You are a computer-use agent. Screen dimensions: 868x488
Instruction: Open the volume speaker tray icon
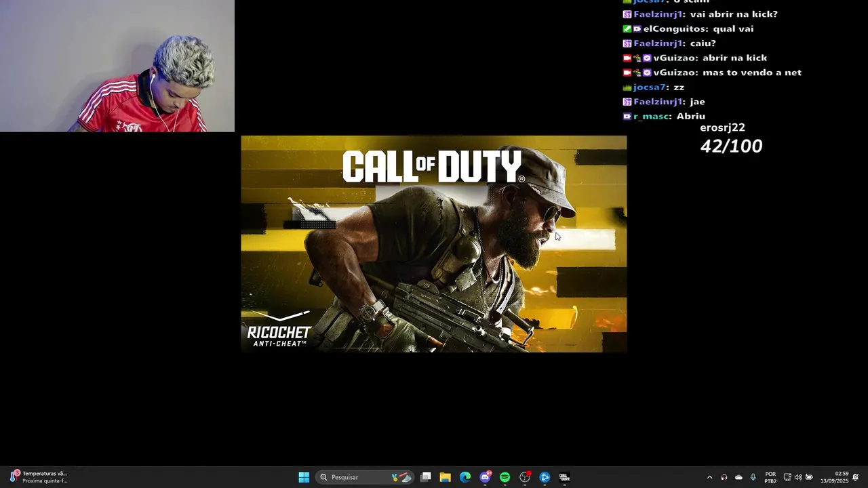point(798,477)
